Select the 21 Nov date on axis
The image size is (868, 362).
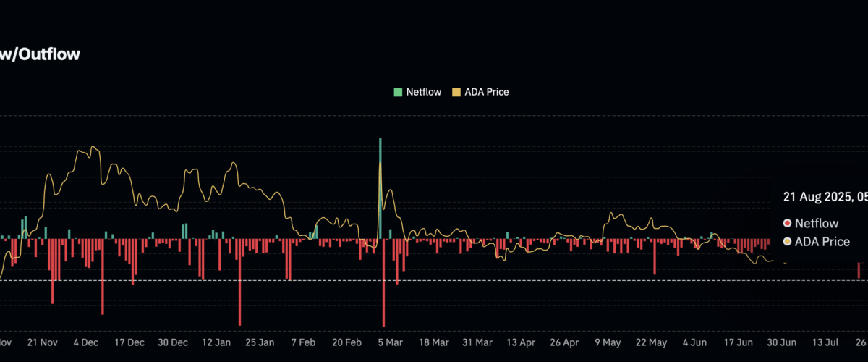tap(42, 342)
